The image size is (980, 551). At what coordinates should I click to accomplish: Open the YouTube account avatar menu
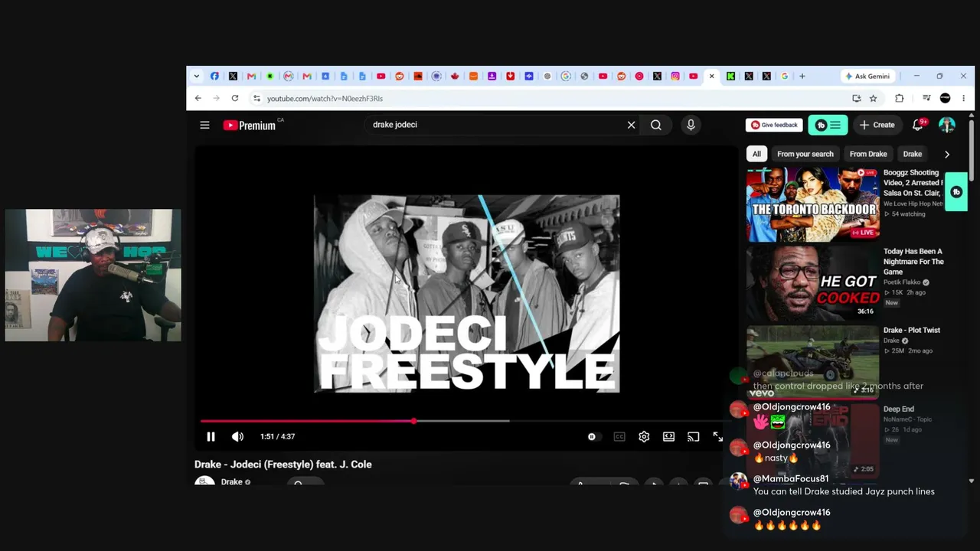pos(947,125)
